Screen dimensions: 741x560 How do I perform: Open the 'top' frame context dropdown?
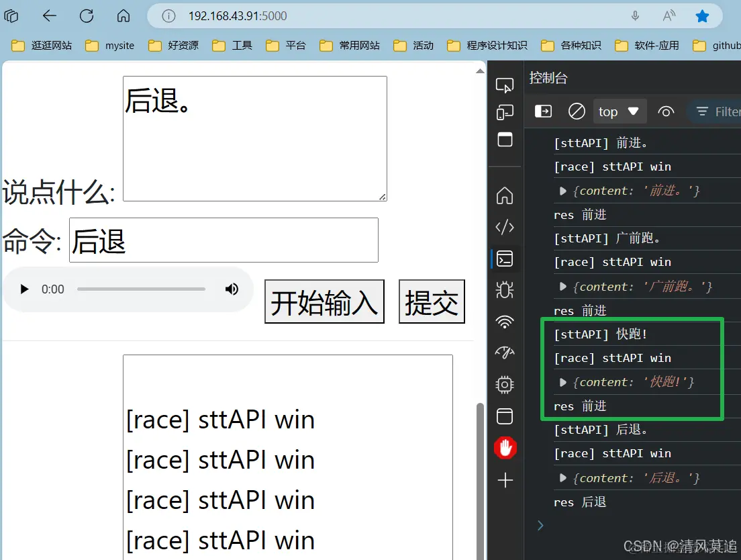point(619,111)
